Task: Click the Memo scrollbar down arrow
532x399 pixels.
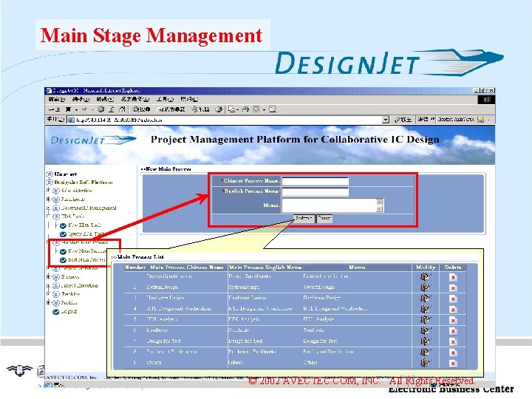Action: click(380, 209)
